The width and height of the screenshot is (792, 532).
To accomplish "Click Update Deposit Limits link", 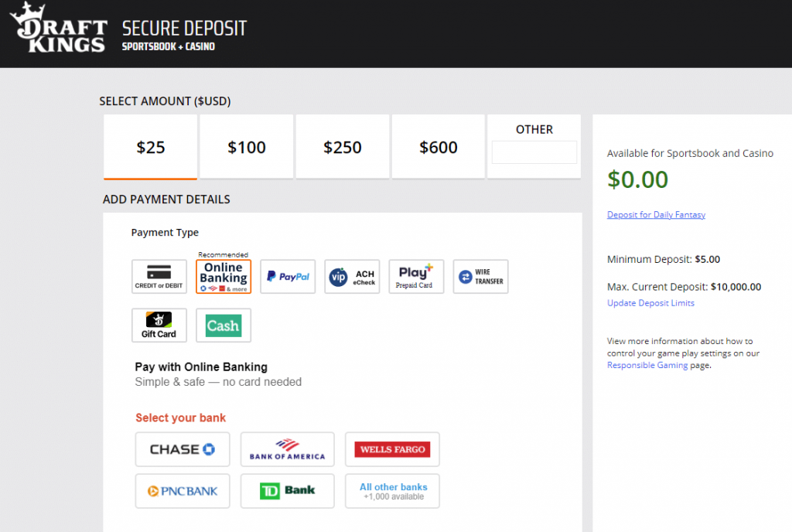I will point(650,303).
